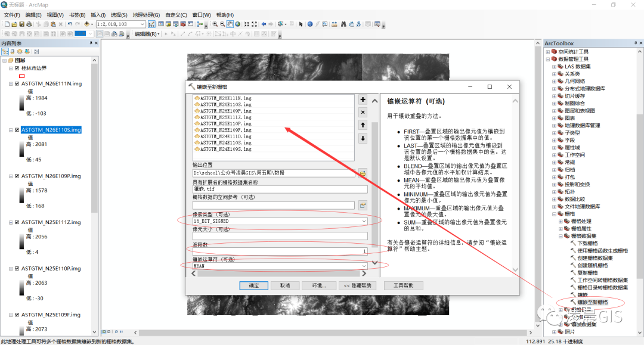Uncheck the 桂林市边界 layer checkbox
Viewport: 644px width, 345px height.
point(17,68)
